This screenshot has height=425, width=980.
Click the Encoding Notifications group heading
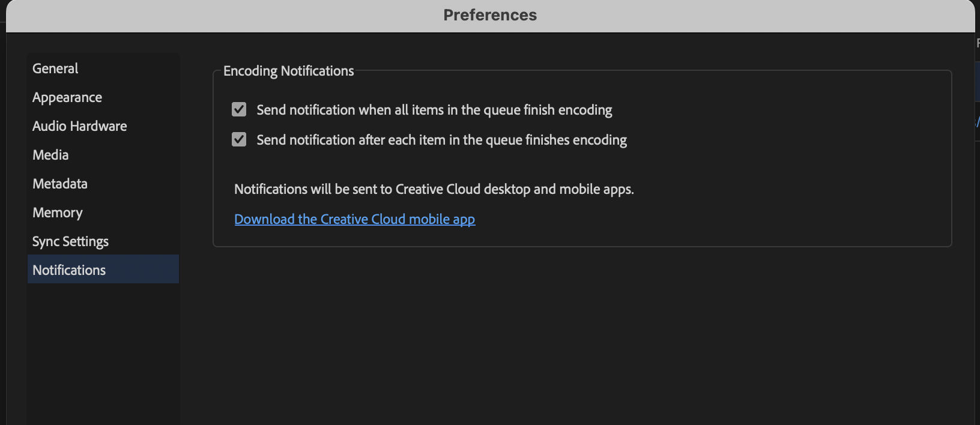click(288, 70)
